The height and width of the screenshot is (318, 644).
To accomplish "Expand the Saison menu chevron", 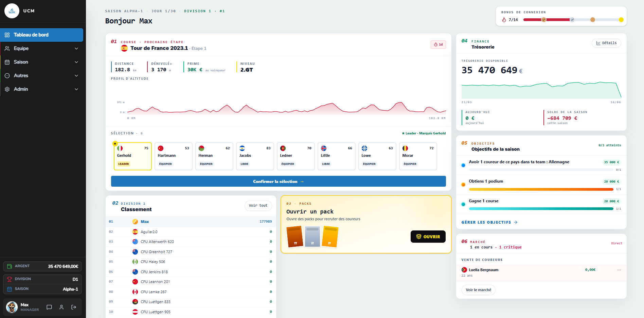I will point(76,62).
